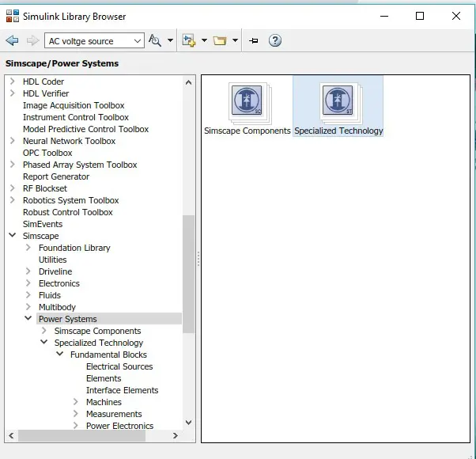Viewport: 476px width, 459px height.
Task: Select Report Generator in tree
Action: pyautogui.click(x=56, y=176)
